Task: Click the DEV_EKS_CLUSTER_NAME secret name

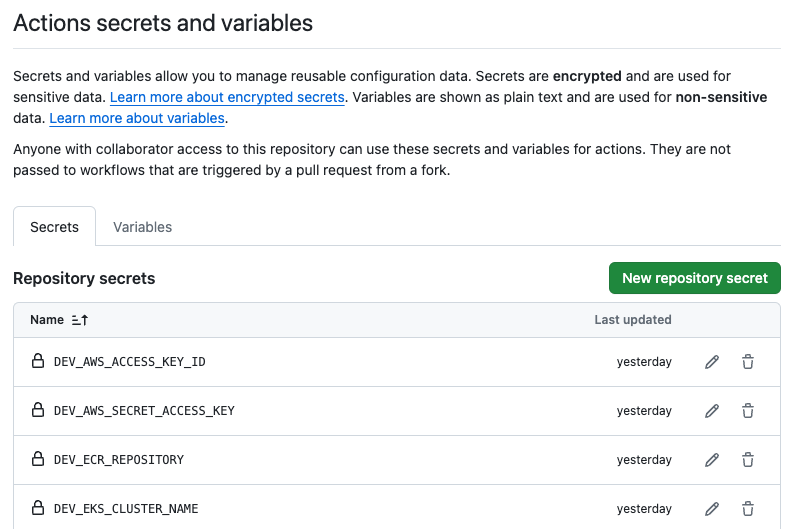Action: coord(126,509)
